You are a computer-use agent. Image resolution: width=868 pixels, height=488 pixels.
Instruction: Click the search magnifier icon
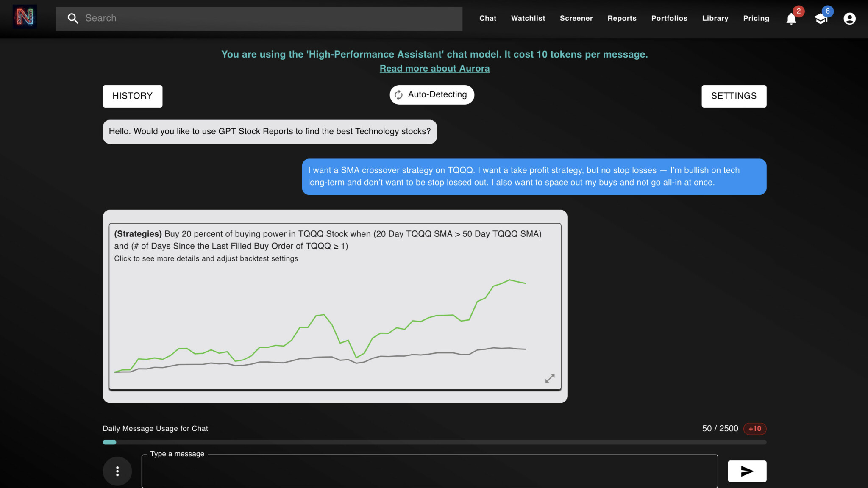73,18
